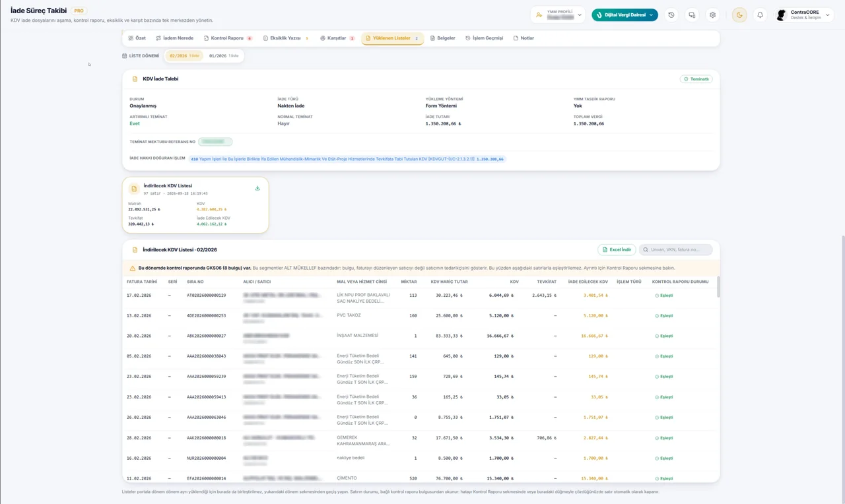This screenshot has height=504, width=845.
Task: Switch to the İadem Nerede tab
Action: [174, 38]
